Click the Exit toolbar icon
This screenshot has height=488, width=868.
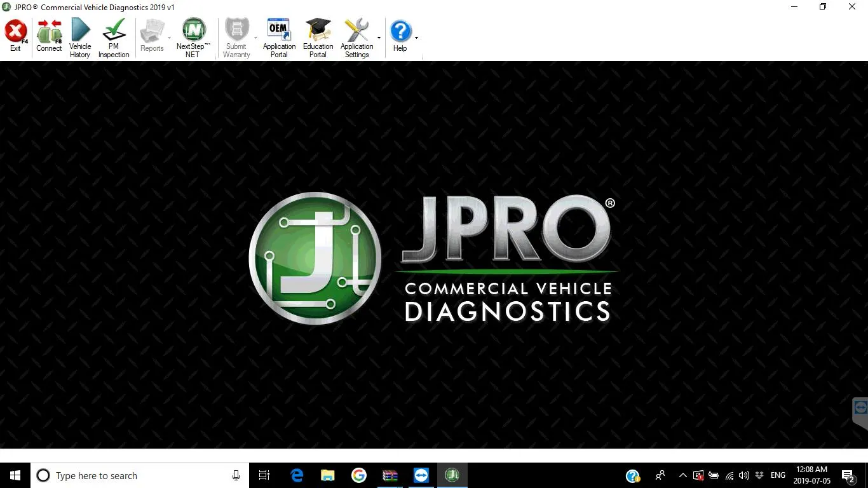(15, 36)
